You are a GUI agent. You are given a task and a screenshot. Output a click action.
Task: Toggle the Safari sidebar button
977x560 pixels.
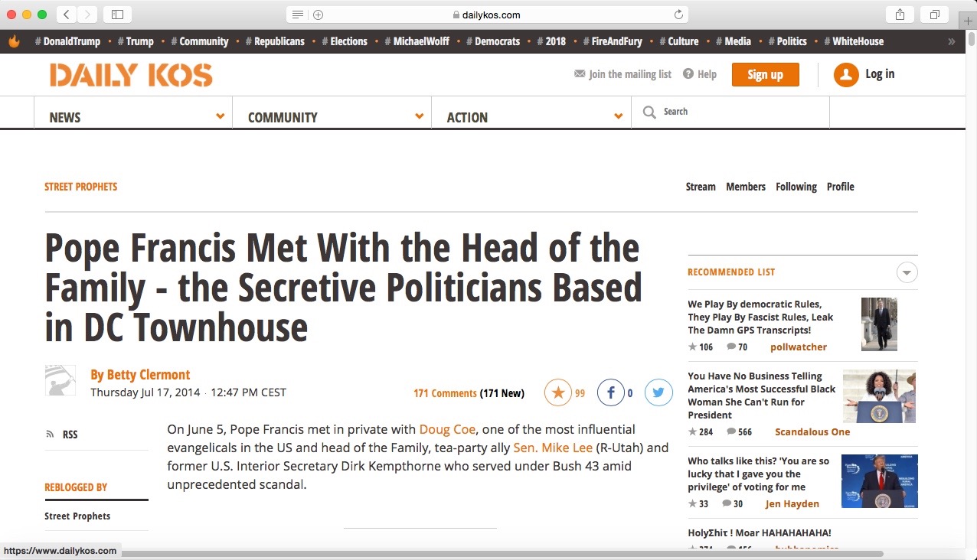pos(117,15)
